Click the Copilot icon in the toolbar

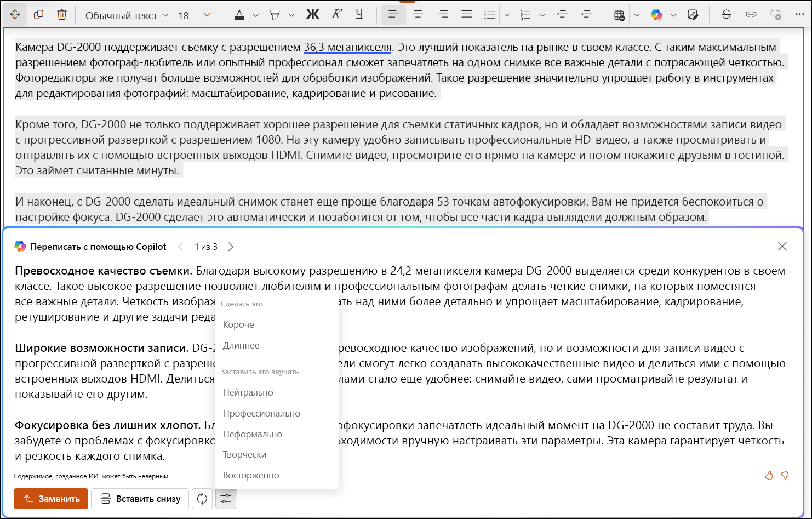click(x=656, y=15)
